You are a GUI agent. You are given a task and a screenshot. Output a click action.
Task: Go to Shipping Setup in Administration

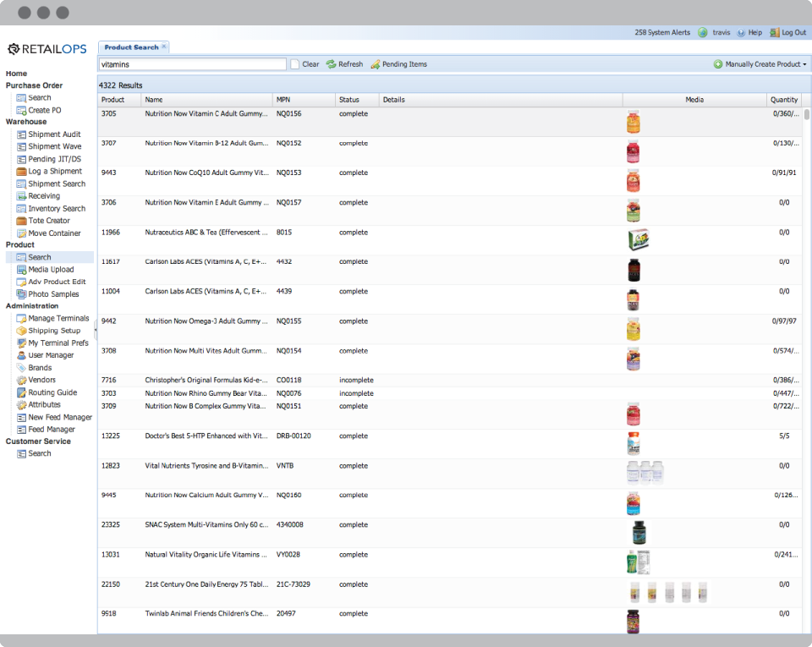click(x=53, y=331)
